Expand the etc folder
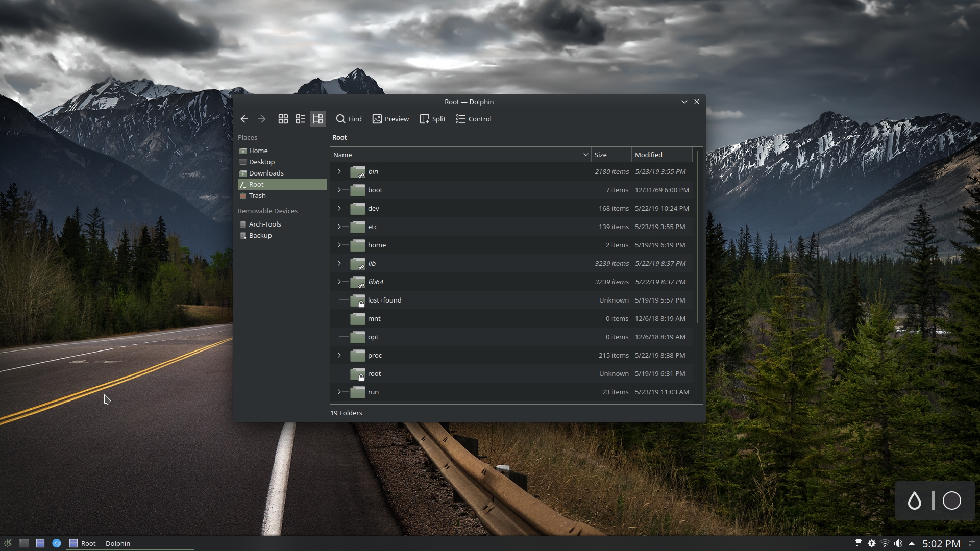Viewport: 980px width, 551px height. (x=339, y=227)
